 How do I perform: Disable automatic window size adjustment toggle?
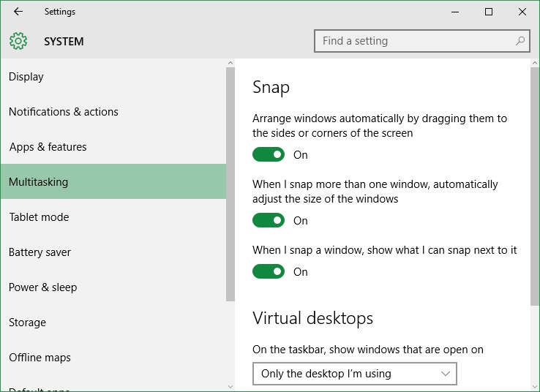click(269, 220)
